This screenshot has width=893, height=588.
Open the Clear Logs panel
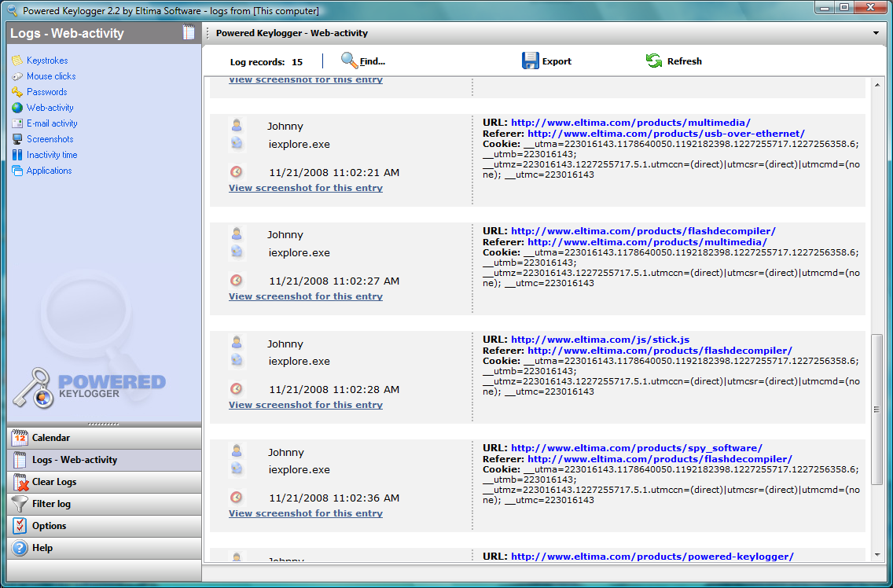[x=105, y=482]
